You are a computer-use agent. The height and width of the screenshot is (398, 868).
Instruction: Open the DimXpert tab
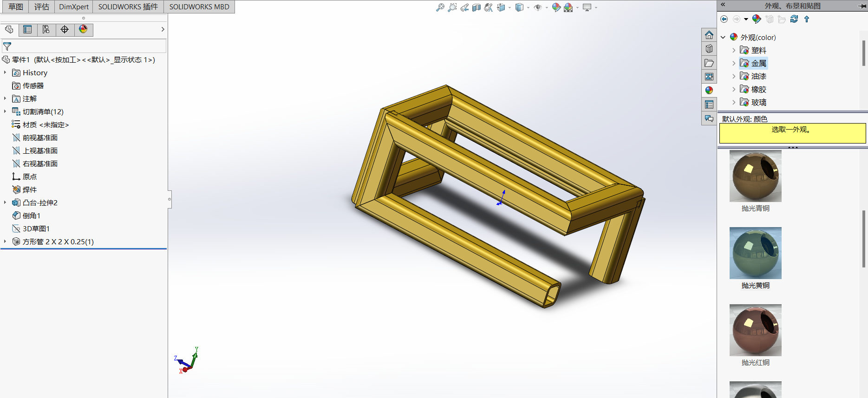pos(74,7)
